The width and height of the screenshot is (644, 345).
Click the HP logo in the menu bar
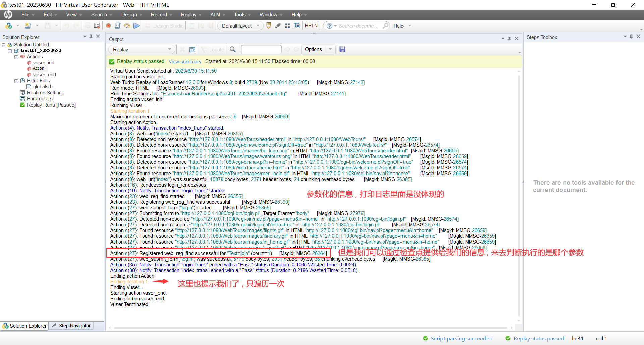click(x=8, y=15)
